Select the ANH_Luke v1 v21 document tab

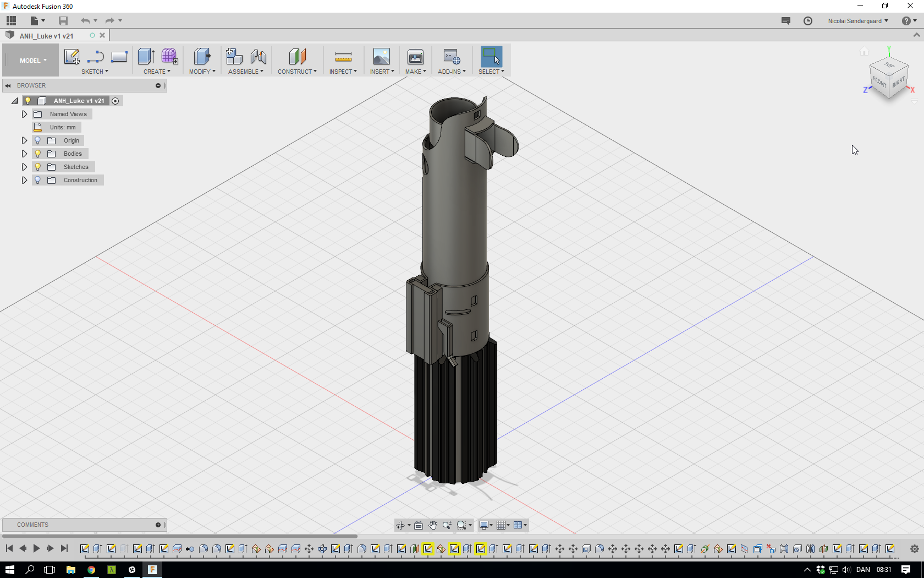point(47,36)
